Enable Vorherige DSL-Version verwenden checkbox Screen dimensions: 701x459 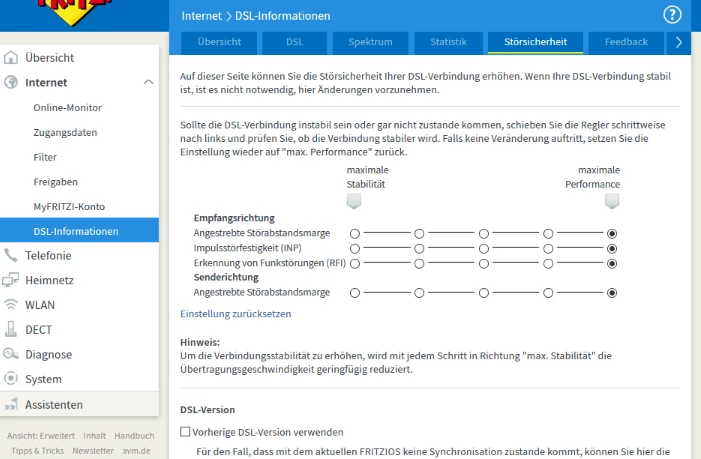point(185,432)
